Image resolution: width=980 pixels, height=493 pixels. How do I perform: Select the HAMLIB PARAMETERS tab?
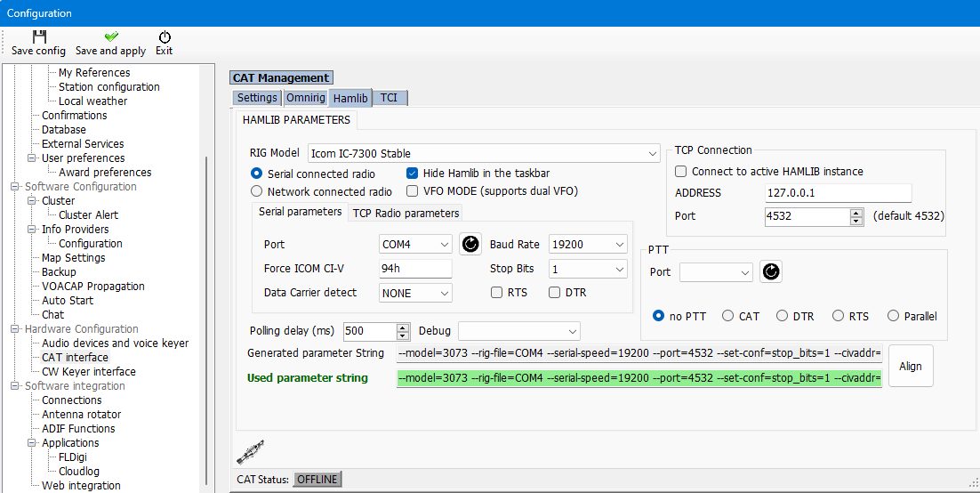[296, 119]
